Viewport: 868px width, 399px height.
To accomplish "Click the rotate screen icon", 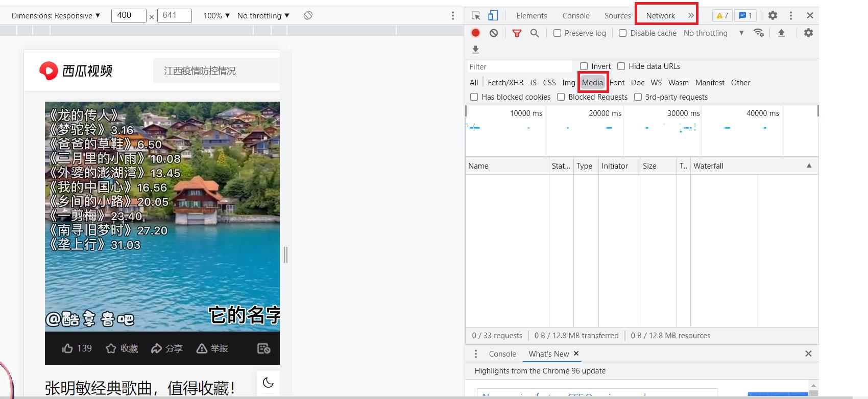I will point(308,15).
